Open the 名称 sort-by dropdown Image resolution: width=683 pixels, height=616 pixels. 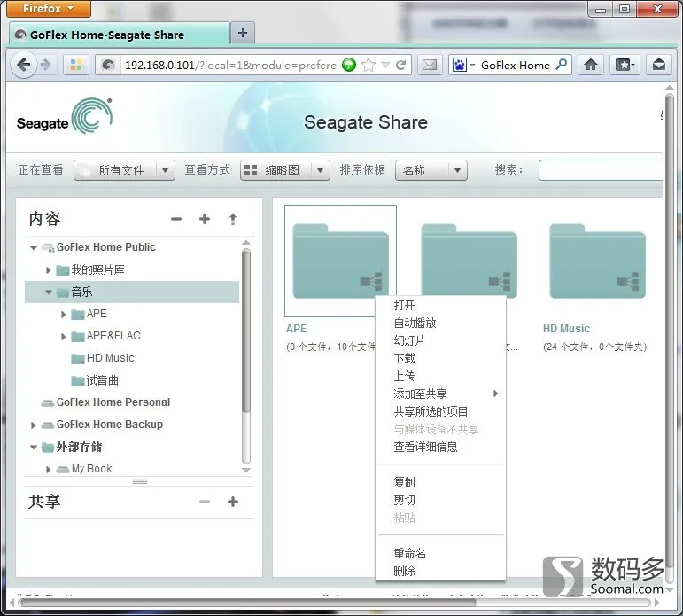pos(431,170)
